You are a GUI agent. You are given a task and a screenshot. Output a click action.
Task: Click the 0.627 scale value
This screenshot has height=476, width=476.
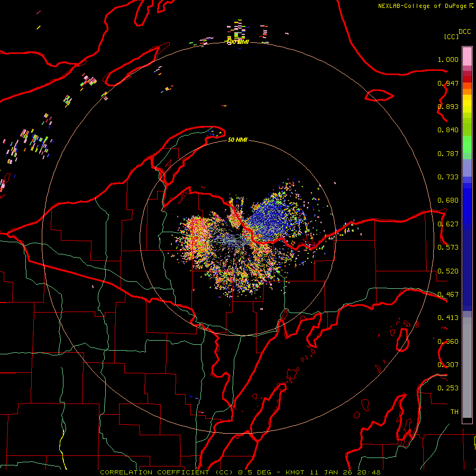[x=448, y=224]
